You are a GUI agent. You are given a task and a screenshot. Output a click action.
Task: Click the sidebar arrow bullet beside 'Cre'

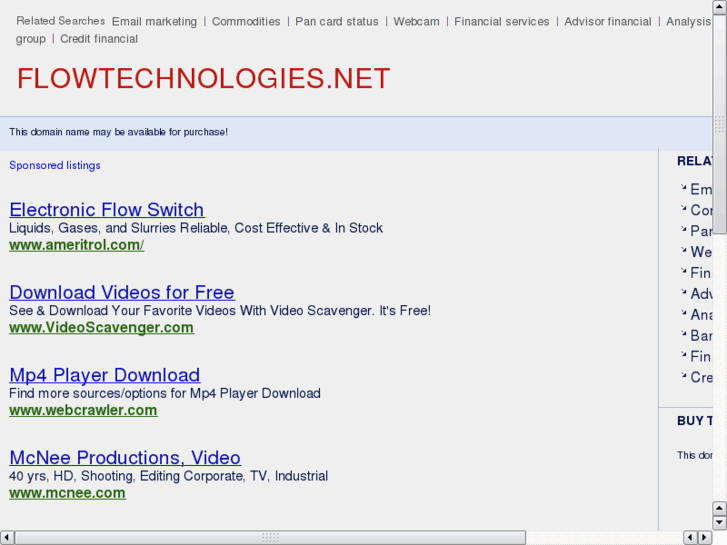[683, 375]
